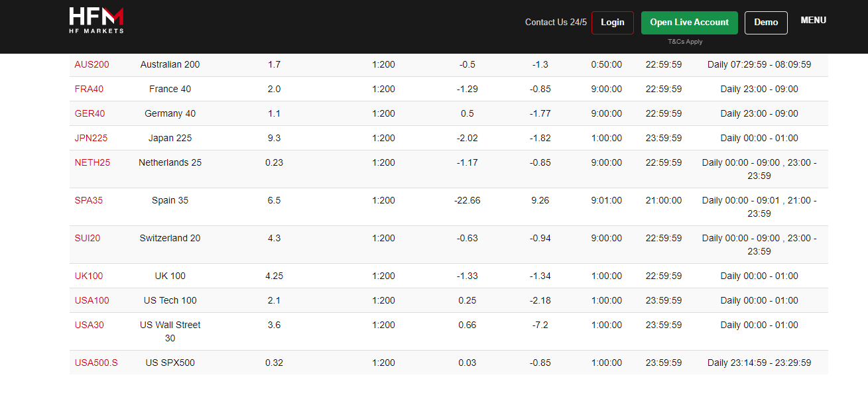The height and width of the screenshot is (401, 868).
Task: Select the Switzerland 20 description cell
Action: click(x=170, y=238)
